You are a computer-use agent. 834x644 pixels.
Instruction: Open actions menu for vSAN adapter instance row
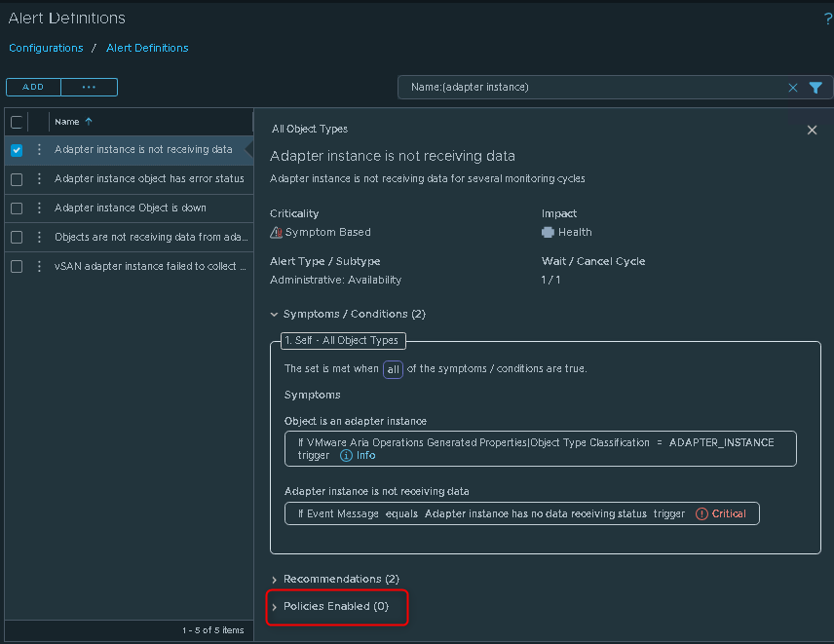(40, 266)
